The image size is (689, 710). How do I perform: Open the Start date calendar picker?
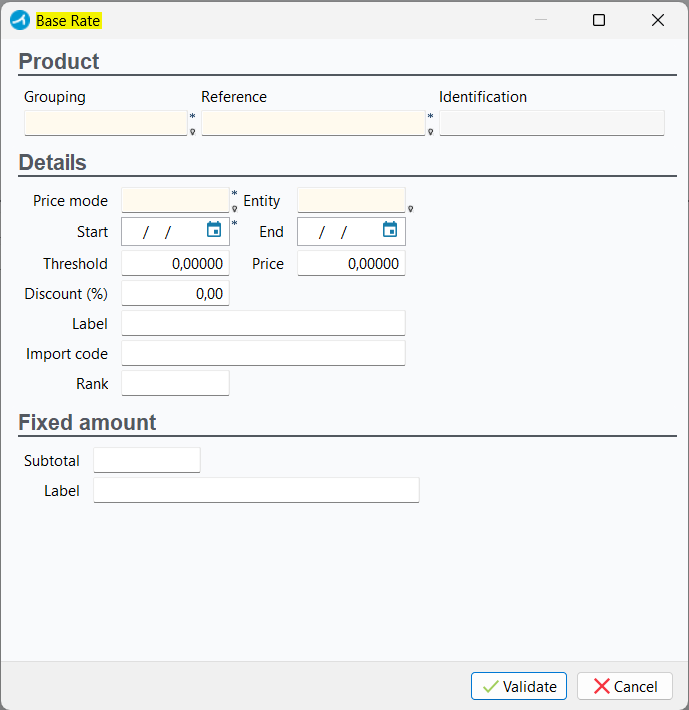(x=214, y=230)
